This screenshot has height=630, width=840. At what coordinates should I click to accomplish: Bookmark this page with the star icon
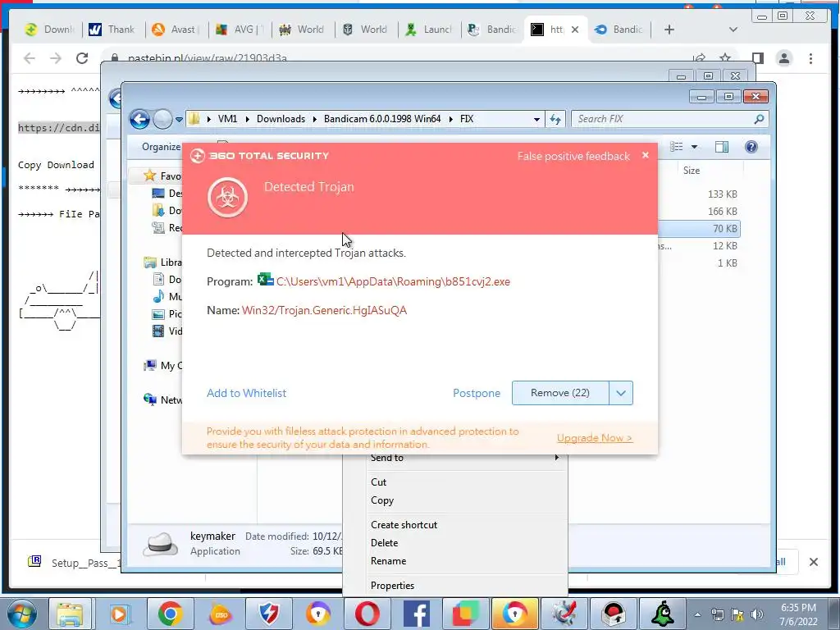click(725, 58)
